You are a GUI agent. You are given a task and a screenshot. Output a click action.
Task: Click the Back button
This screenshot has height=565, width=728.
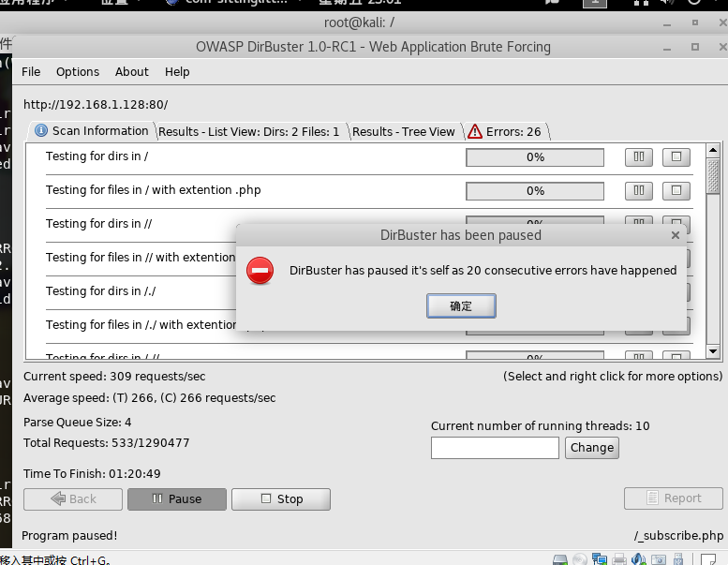pos(73,499)
